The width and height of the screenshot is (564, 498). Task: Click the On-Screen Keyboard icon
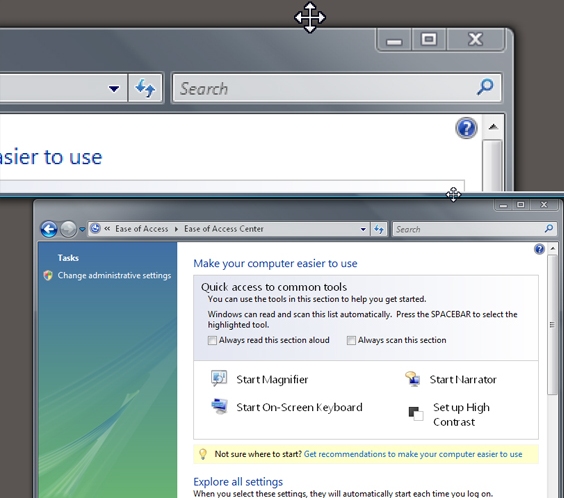click(219, 406)
